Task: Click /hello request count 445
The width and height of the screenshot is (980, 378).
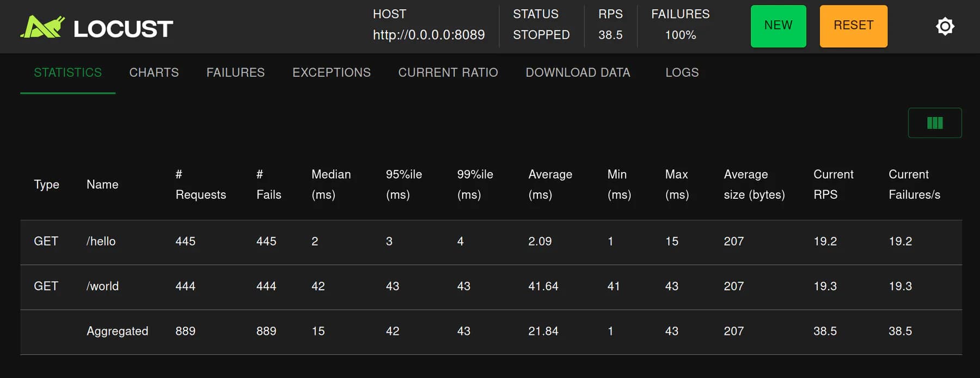Action: [x=185, y=241]
